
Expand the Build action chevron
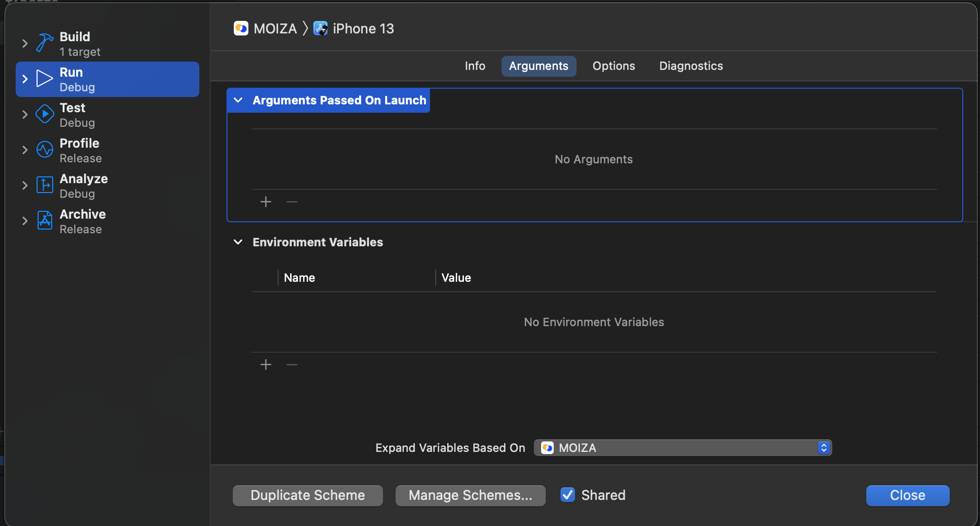pos(25,43)
